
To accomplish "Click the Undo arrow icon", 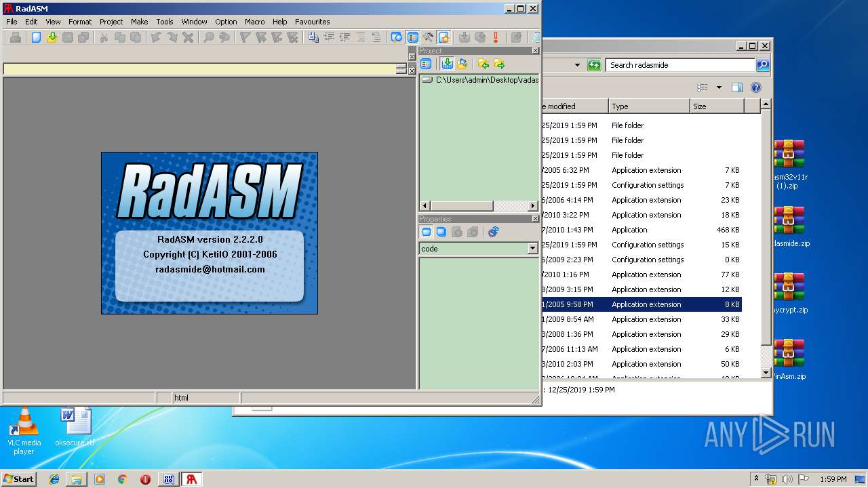I will click(156, 37).
